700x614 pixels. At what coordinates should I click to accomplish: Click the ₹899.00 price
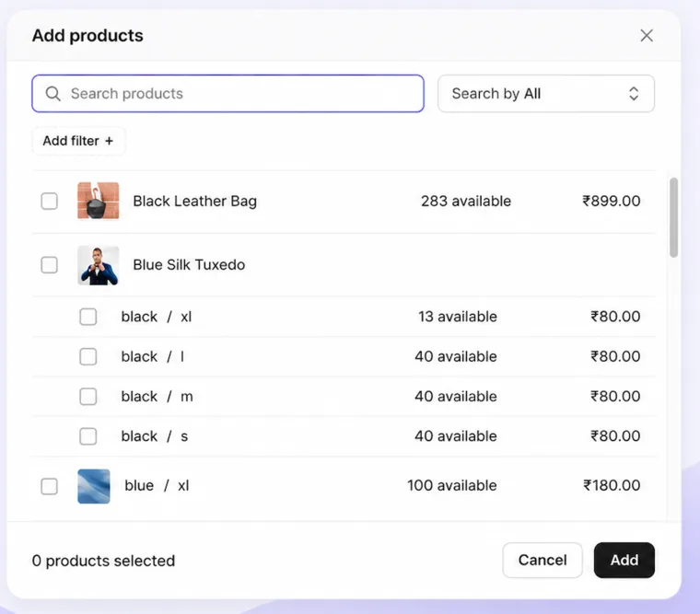[x=612, y=202]
